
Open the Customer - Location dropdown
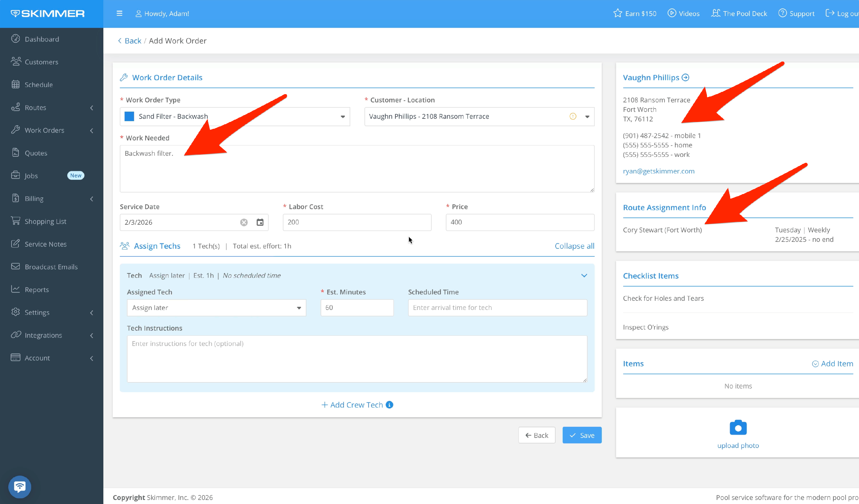pos(587,117)
